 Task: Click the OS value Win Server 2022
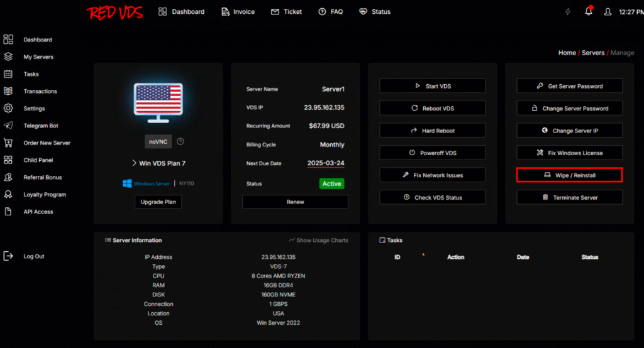[x=279, y=323]
